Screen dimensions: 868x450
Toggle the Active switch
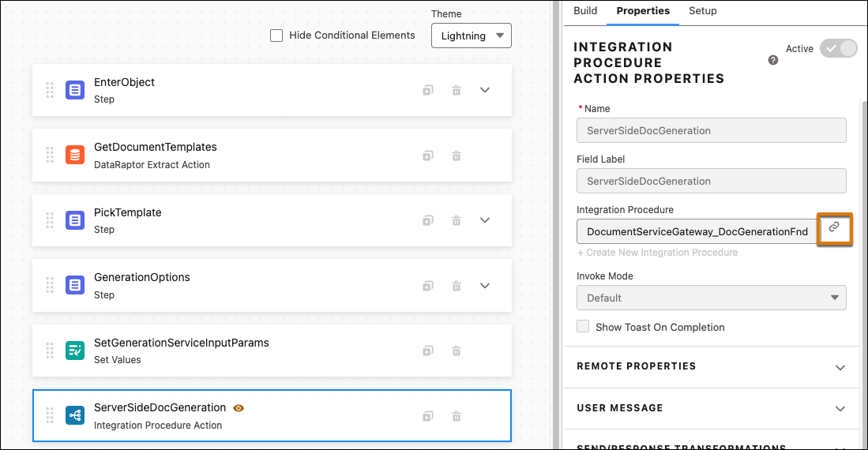tap(838, 48)
